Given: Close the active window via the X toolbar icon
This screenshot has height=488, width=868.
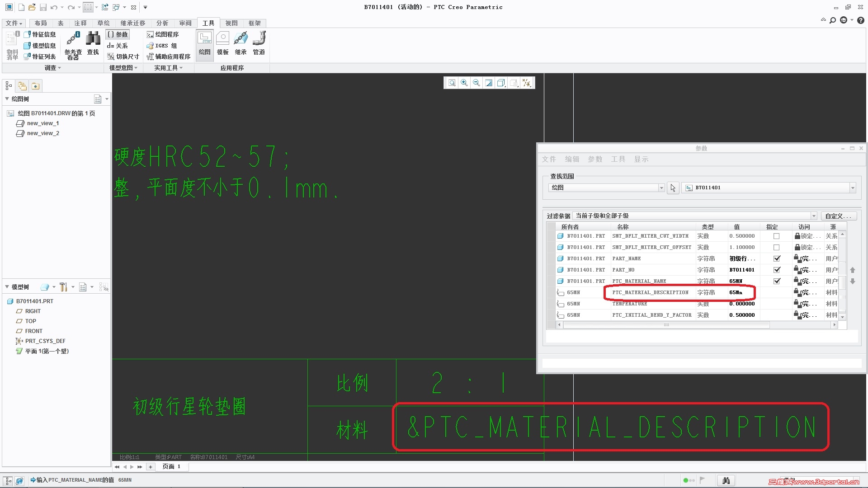Looking at the screenshot, I should click(x=133, y=7).
